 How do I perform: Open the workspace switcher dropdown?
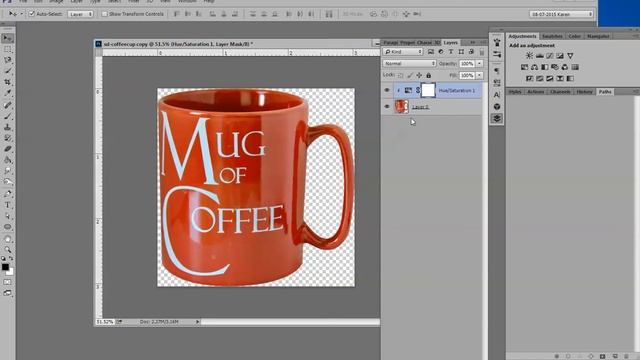click(561, 14)
